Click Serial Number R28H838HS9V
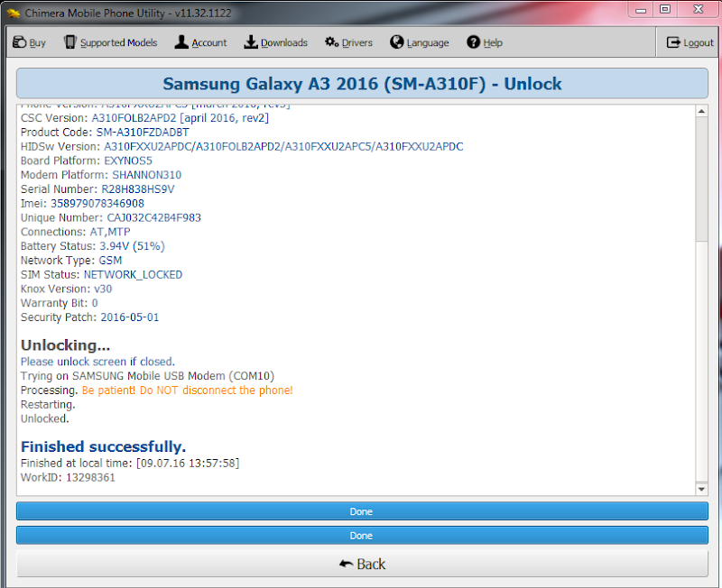Screen dimensions: 722x588 pos(97,189)
